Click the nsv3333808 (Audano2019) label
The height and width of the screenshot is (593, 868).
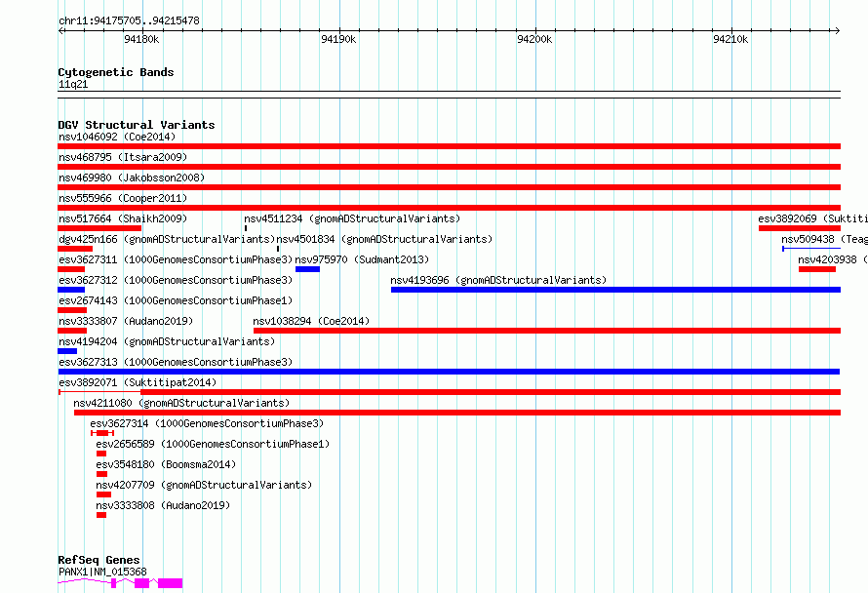[x=163, y=505]
